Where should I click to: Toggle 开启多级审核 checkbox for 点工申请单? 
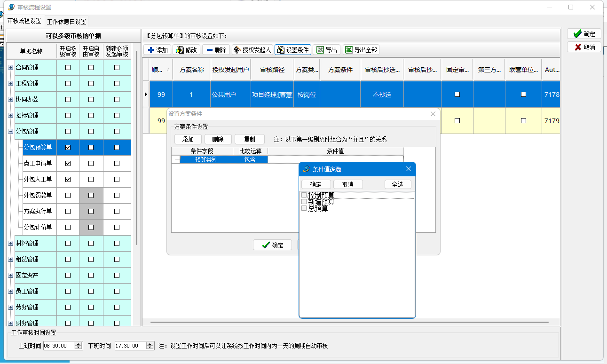pyautogui.click(x=68, y=164)
